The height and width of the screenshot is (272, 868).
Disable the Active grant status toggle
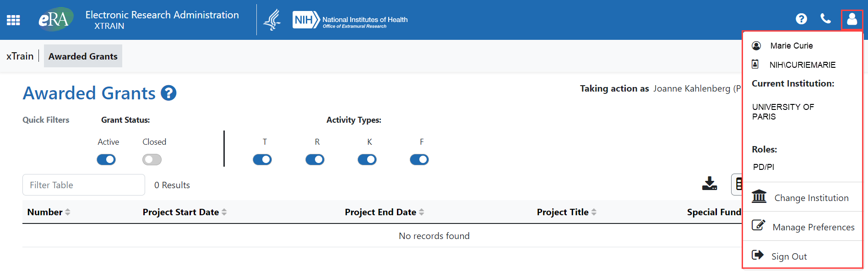pos(106,159)
